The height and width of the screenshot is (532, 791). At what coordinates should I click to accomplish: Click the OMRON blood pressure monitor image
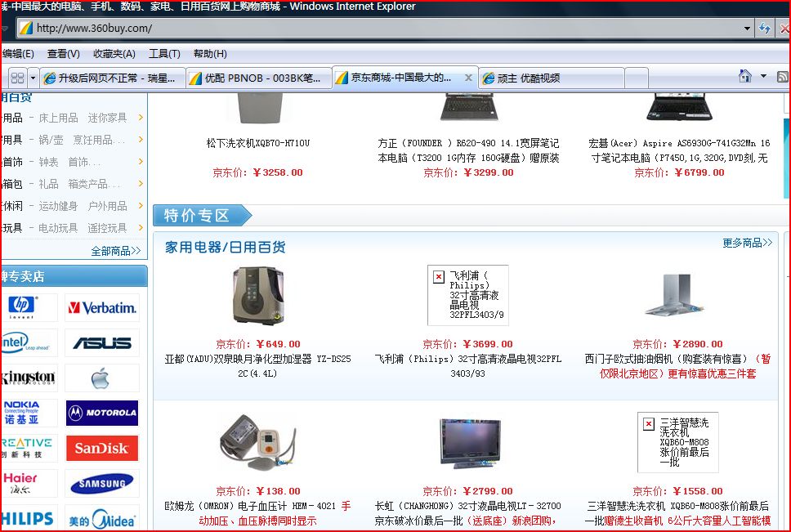257,442
